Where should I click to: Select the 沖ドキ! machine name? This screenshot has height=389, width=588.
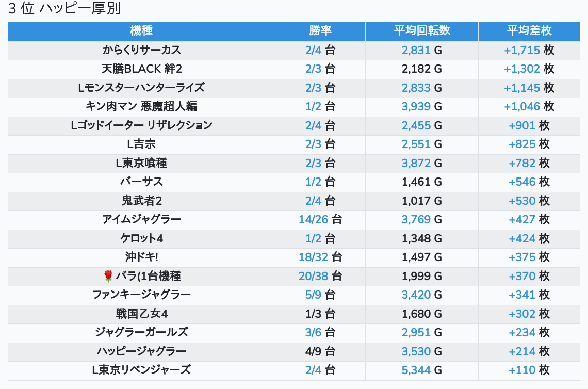pyautogui.click(x=141, y=257)
